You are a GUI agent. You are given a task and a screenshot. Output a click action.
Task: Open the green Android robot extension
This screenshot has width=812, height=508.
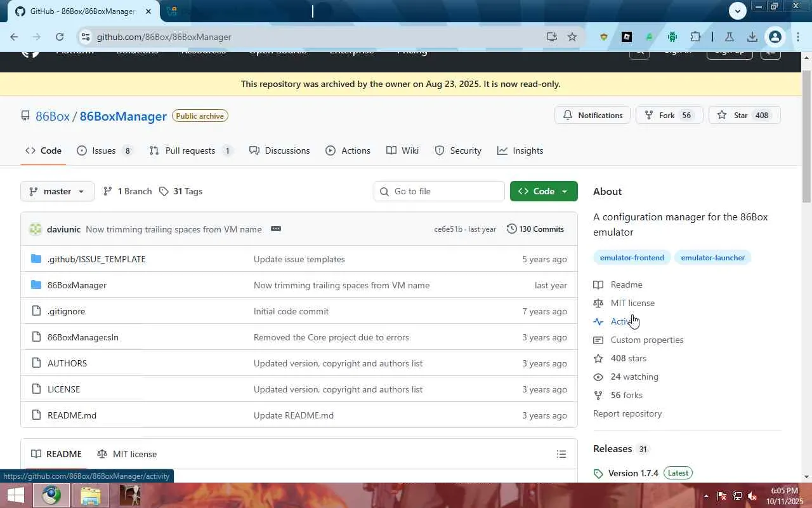[x=672, y=37]
